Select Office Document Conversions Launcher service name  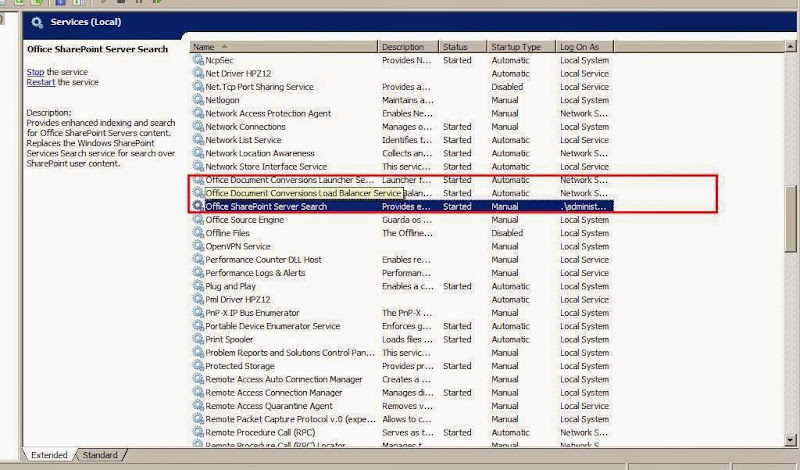[x=290, y=180]
